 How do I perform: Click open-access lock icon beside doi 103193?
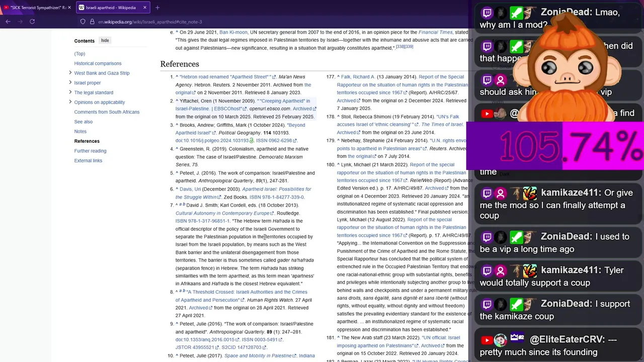click(252, 141)
